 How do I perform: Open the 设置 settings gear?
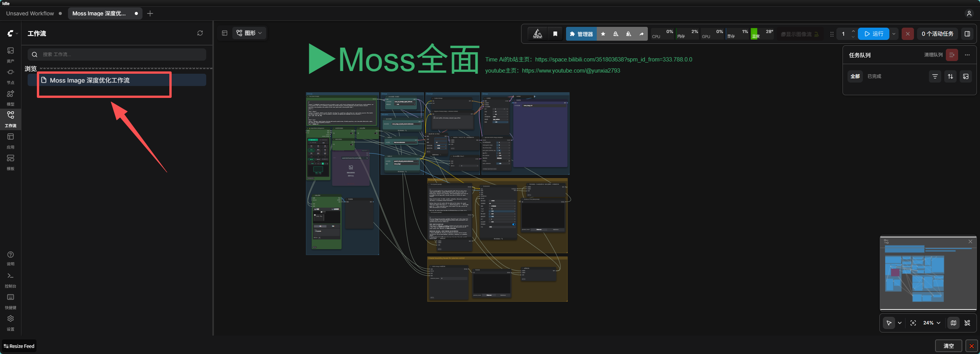click(10, 323)
